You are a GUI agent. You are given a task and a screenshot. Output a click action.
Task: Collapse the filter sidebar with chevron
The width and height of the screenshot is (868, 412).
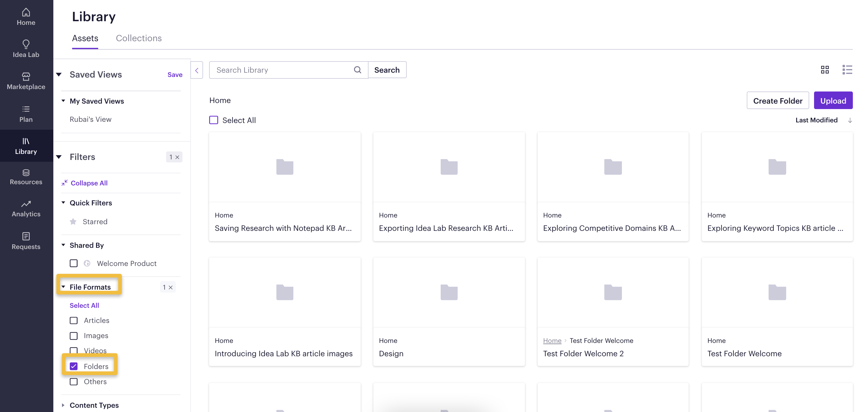[197, 70]
